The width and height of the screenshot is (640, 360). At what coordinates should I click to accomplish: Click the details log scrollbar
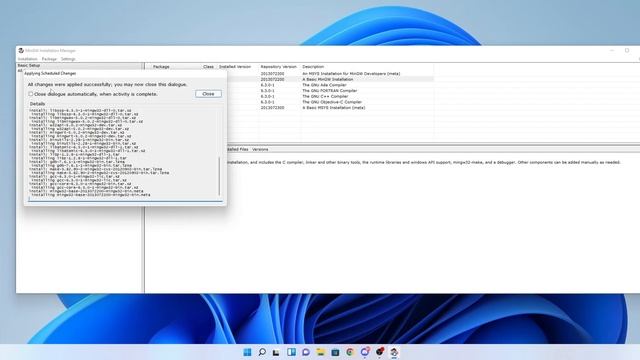pos(220,176)
